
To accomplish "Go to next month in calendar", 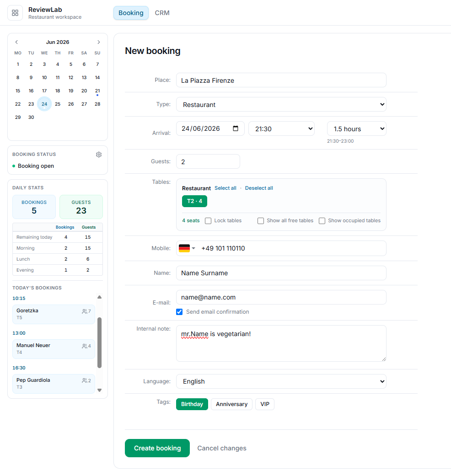I will [x=98, y=42].
